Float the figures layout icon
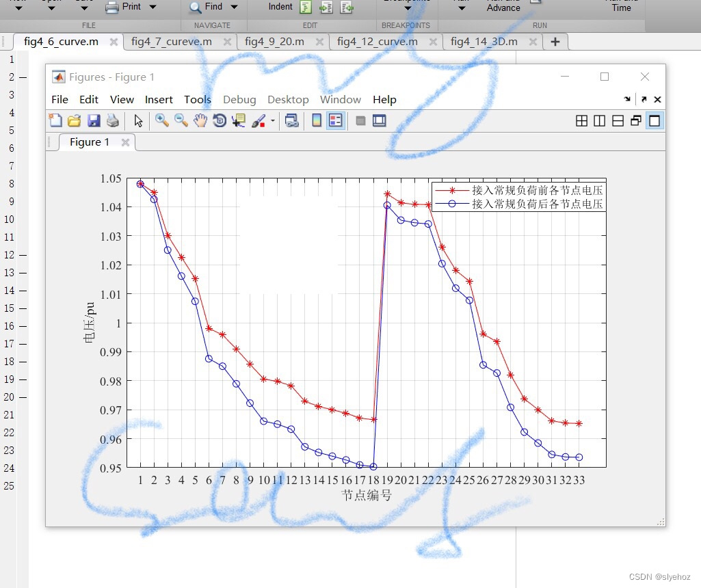The width and height of the screenshot is (701, 588). pyautogui.click(x=636, y=120)
